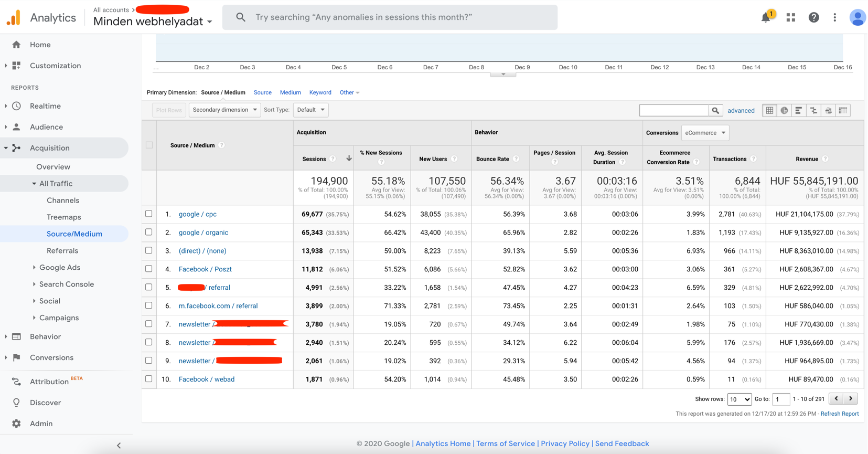Screen dimensions: 868x454
Task: Expand the Google Ads submenu
Action: coord(59,267)
